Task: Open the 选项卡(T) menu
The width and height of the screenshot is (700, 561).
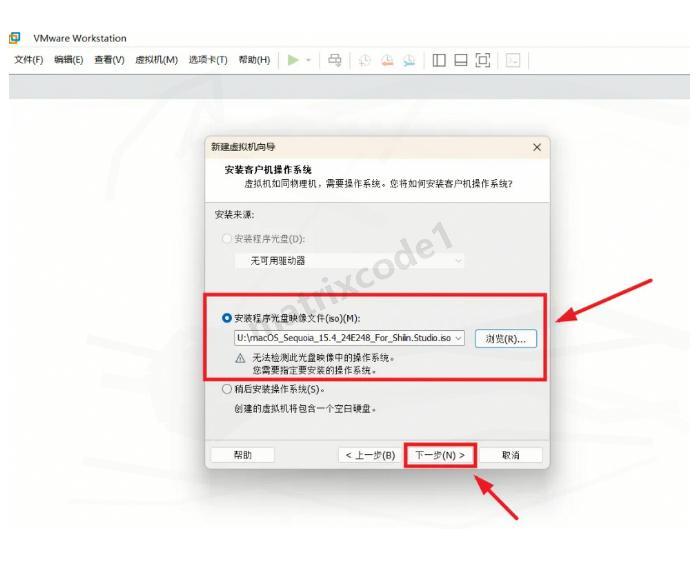Action: tap(208, 60)
